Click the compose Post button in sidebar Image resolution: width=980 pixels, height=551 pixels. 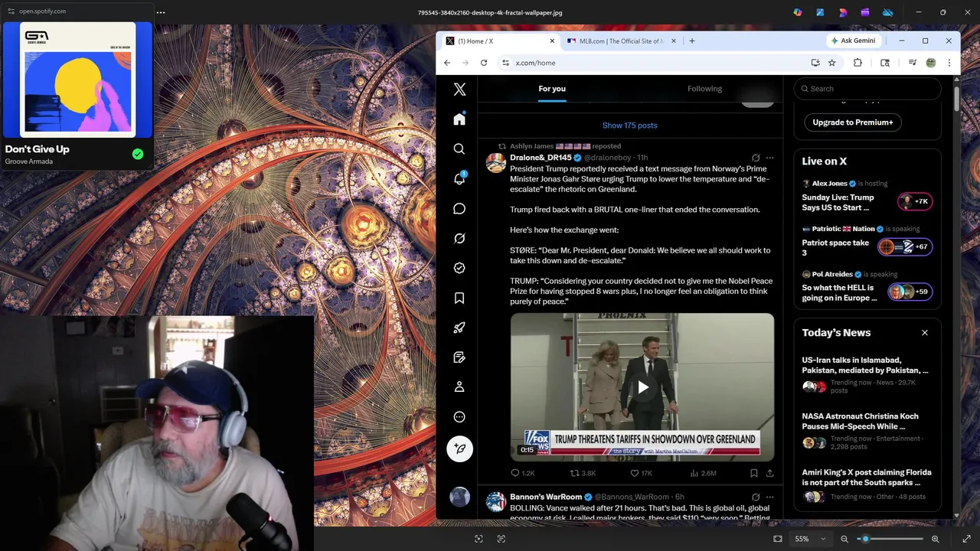coord(459,448)
